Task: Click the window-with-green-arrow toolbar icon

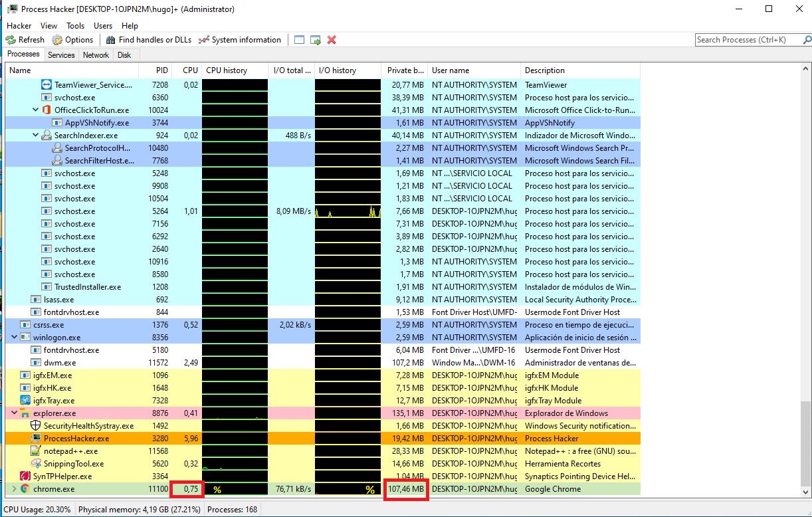Action: (x=316, y=40)
